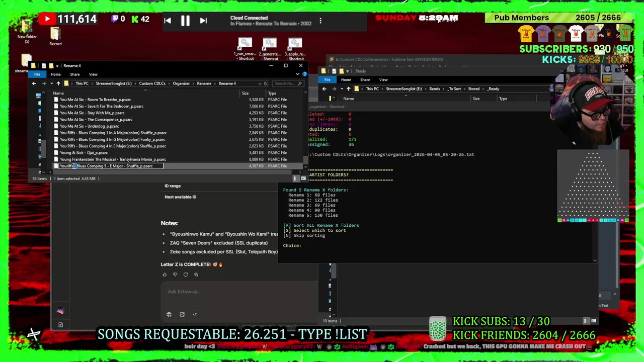Switch Rename 4 window to details view
This screenshot has height=362, width=644.
pos(296,178)
